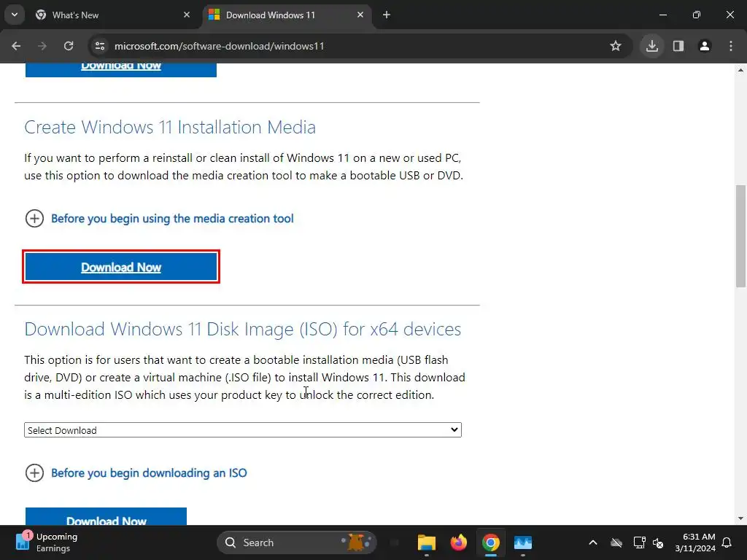The width and height of the screenshot is (747, 560).
Task: Open Upcoming Earnings widget on taskbar
Action: pyautogui.click(x=47, y=542)
